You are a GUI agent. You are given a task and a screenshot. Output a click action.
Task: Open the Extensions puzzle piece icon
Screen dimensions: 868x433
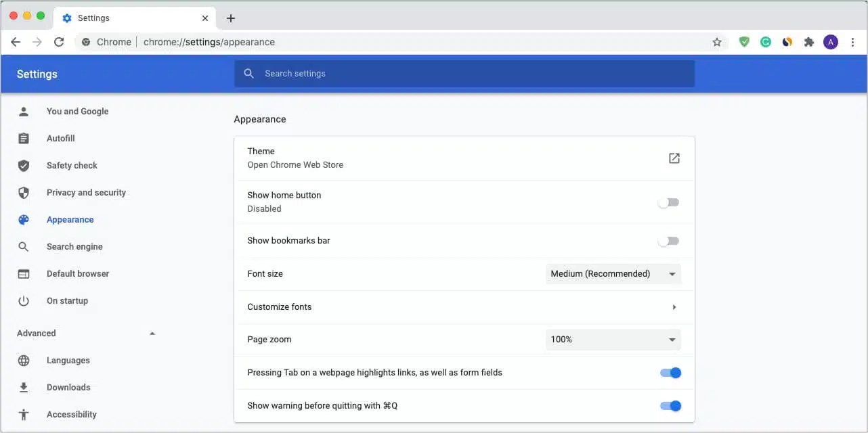coord(809,41)
